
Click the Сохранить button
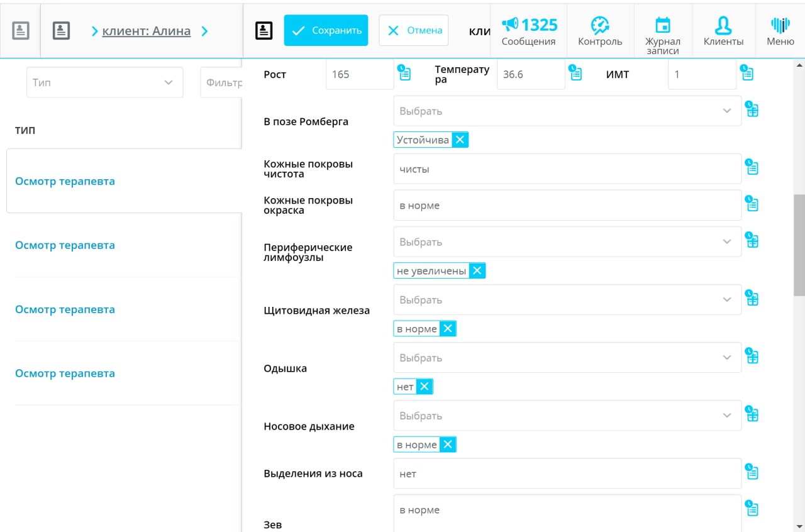click(326, 30)
